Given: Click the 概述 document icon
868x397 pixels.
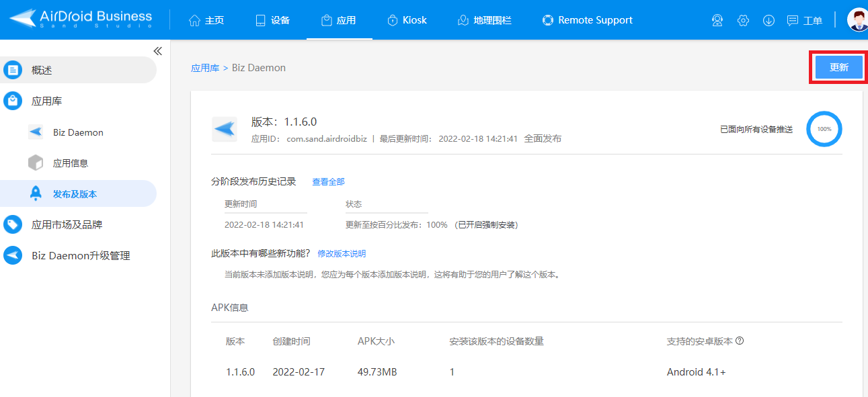Looking at the screenshot, I should [13, 70].
